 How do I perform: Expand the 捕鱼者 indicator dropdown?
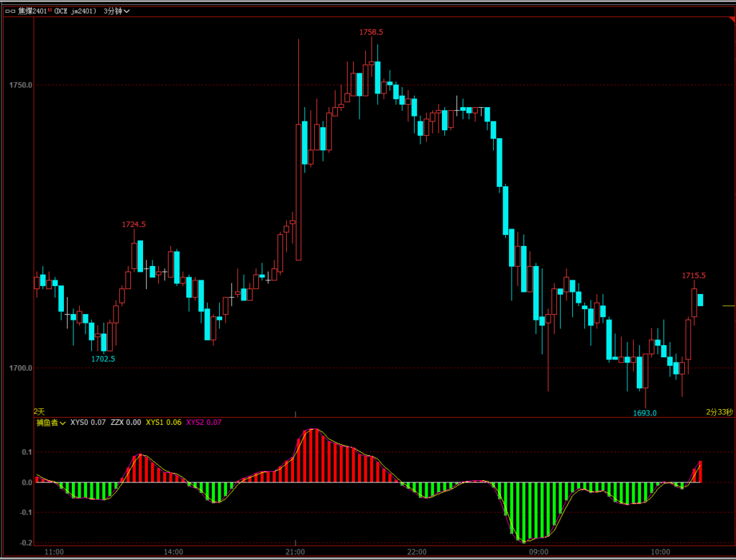pos(51,423)
